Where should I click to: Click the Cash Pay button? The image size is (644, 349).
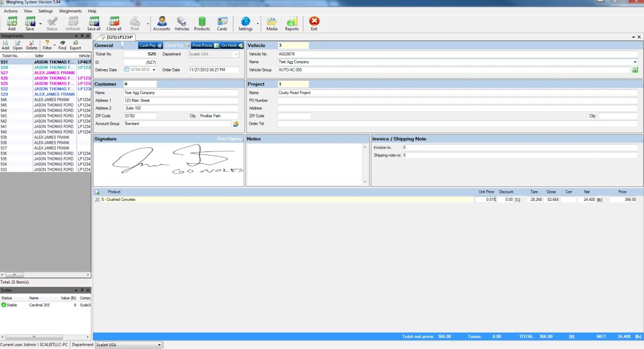coord(151,46)
